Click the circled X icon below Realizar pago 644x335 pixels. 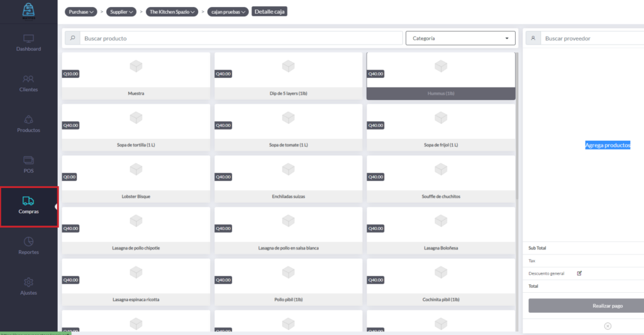[x=608, y=326]
